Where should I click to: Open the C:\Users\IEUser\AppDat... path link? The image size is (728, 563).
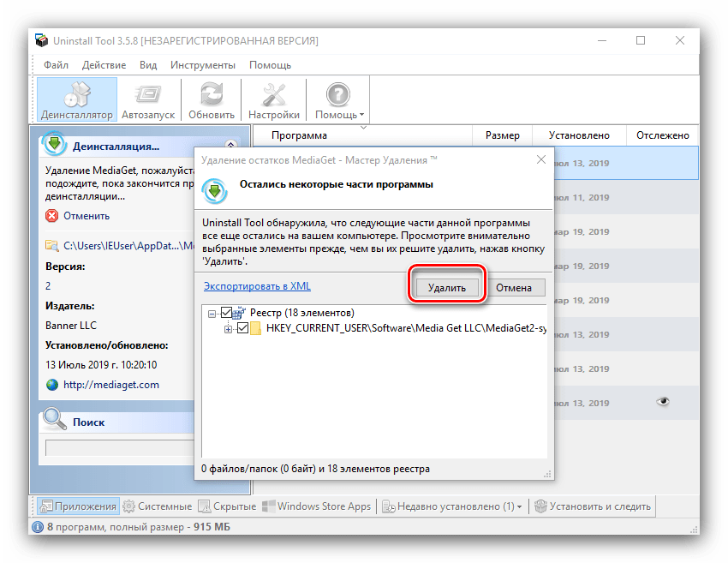pyautogui.click(x=128, y=246)
